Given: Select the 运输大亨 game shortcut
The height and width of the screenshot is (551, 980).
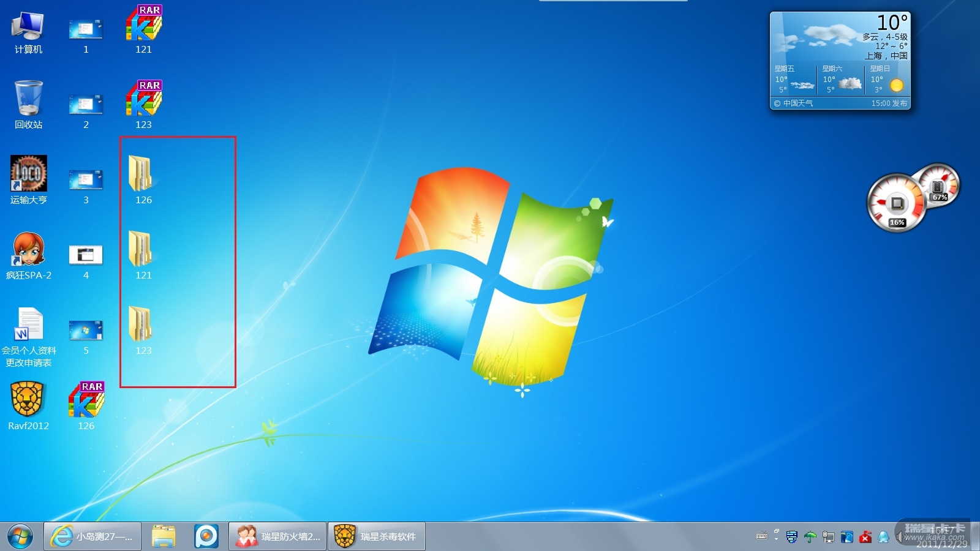Looking at the screenshot, I should tap(28, 180).
